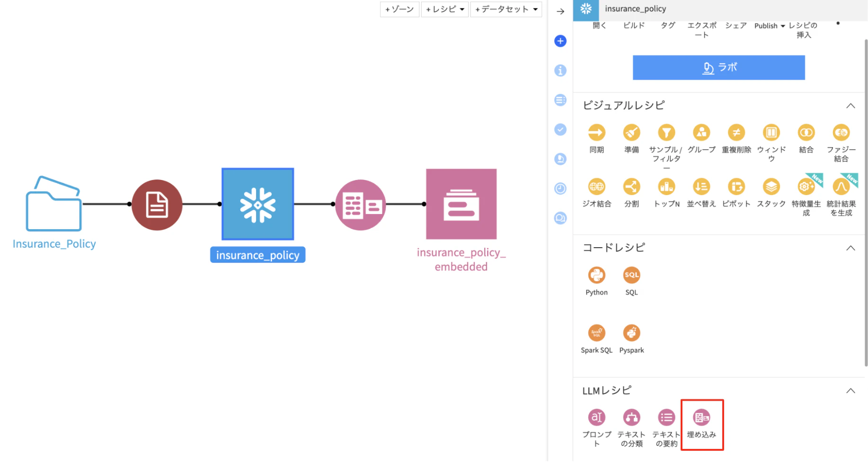Select the Sync (同期) visual recipe icon

coord(596,133)
